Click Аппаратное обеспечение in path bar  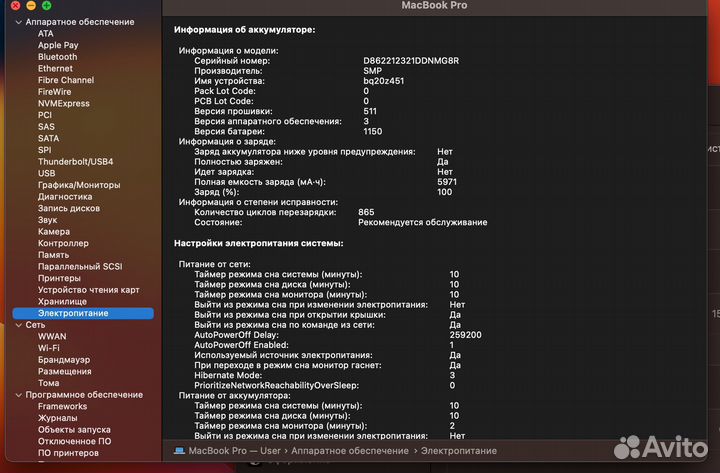point(349,451)
